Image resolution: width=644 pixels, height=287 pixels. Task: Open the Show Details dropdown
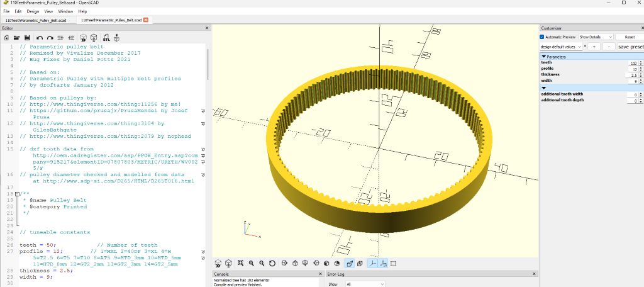coord(596,37)
